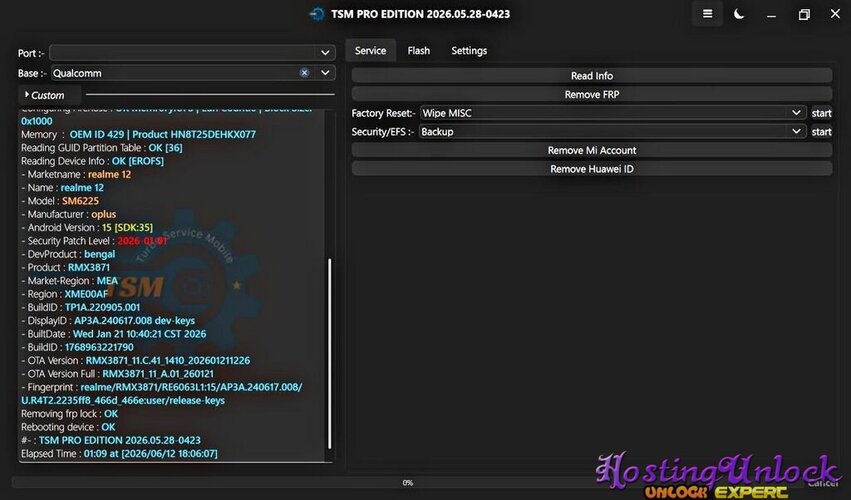Select Reading GUID Partition Table line
This screenshot has width=851, height=500.
coord(101,148)
